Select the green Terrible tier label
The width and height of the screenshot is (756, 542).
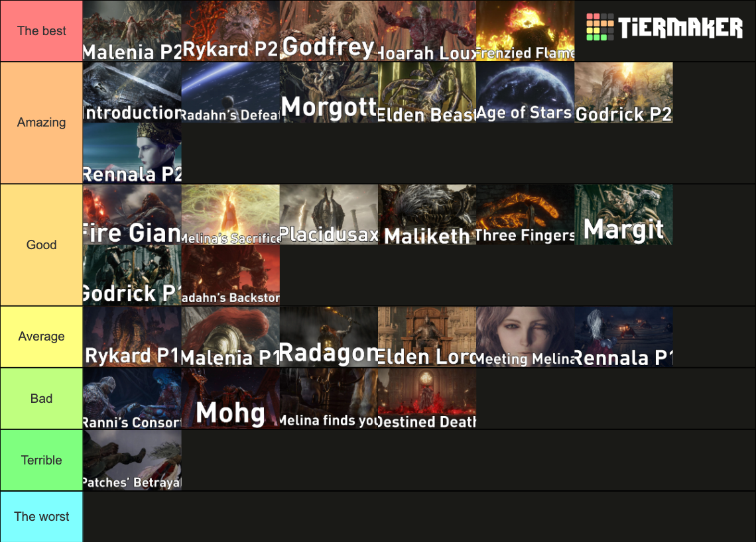(x=42, y=460)
